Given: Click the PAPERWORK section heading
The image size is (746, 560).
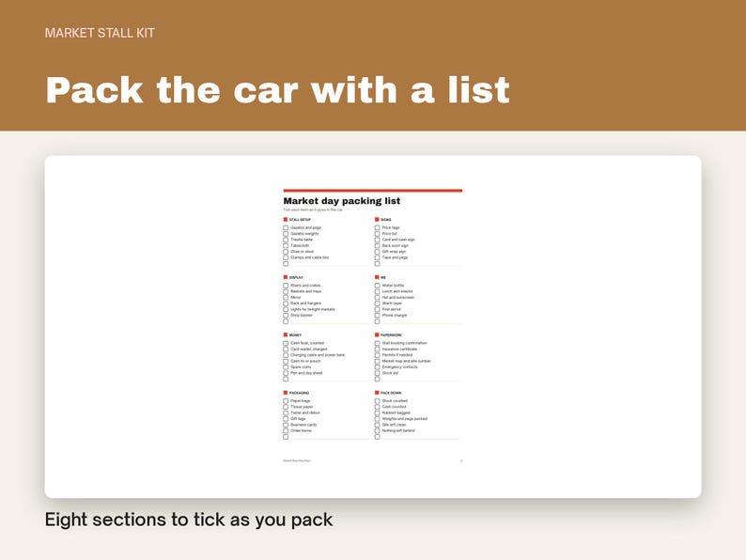Looking at the screenshot, I should [391, 335].
